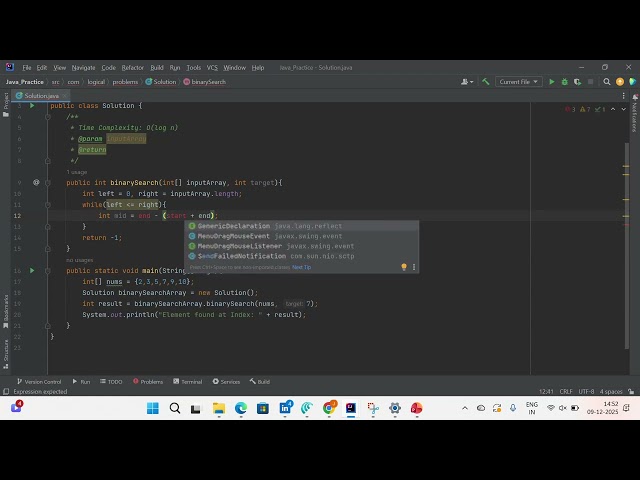Screen dimensions: 640x480
Task: Go to previous highlighted problem arrow
Action: pos(613,109)
